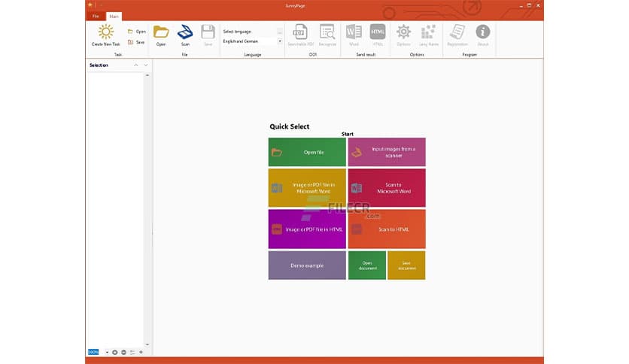Click the Recognize icon in the OCR group

(327, 32)
